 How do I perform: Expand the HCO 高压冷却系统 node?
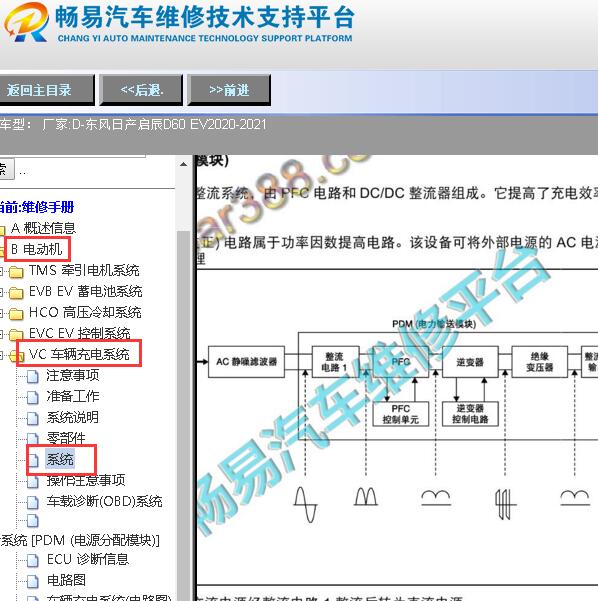tap(2, 314)
